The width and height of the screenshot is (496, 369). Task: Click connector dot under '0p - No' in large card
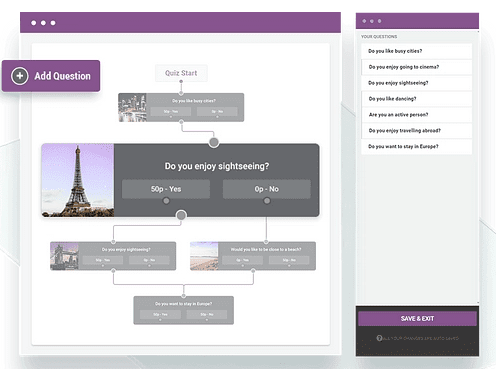tap(267, 201)
